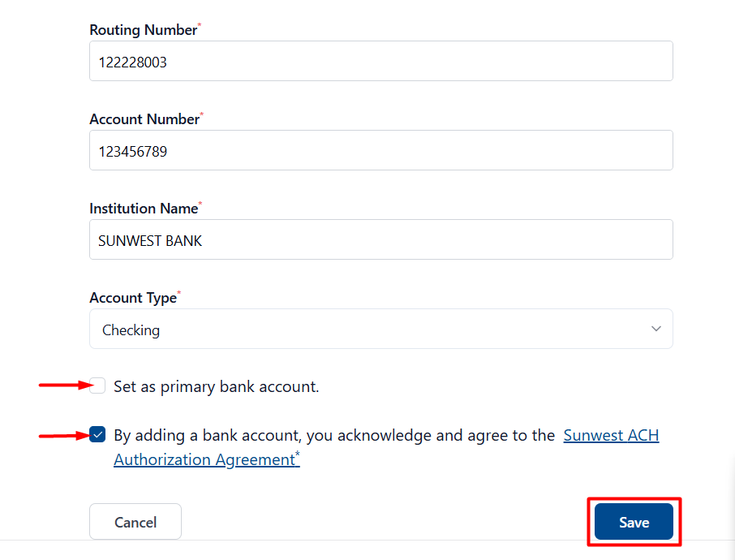The image size is (735, 560).
Task: Click the Institution Name label
Action: click(144, 209)
